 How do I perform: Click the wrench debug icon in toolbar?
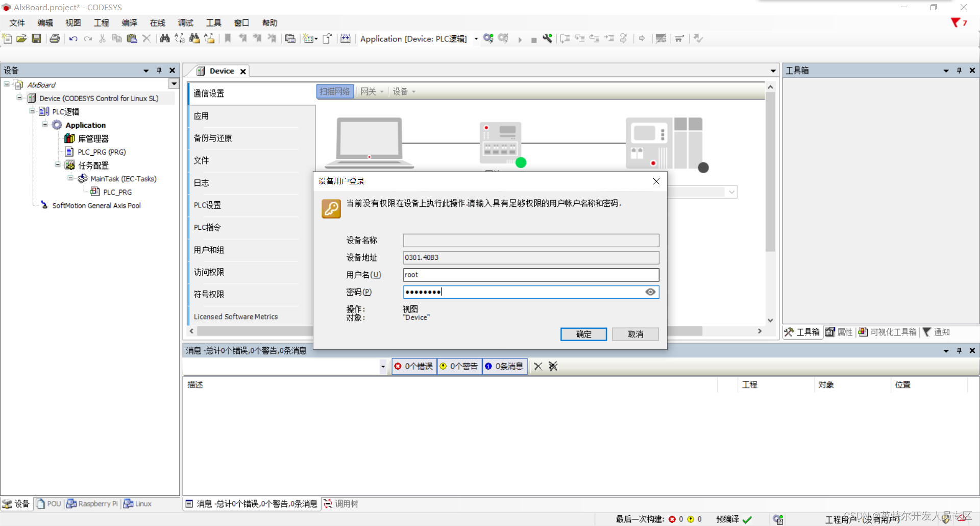click(x=548, y=38)
